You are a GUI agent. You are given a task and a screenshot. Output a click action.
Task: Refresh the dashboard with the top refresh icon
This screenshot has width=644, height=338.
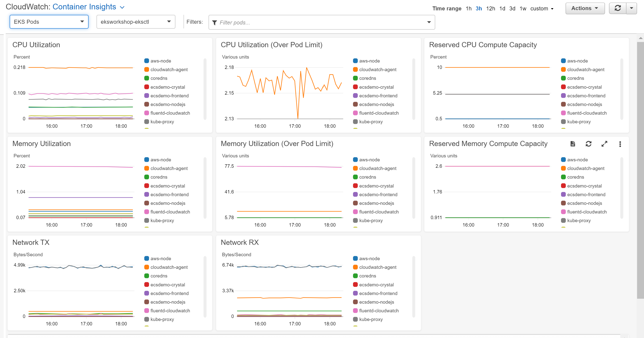[x=618, y=8]
